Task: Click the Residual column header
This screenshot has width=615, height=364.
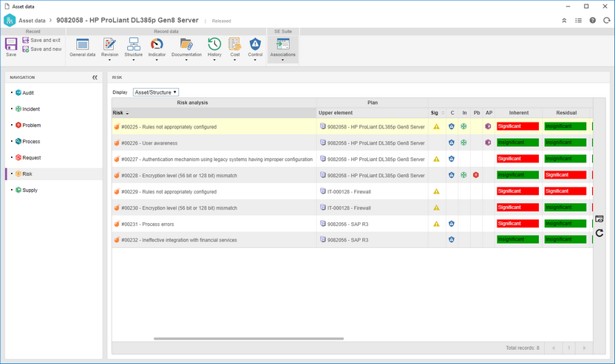Action: pyautogui.click(x=566, y=113)
